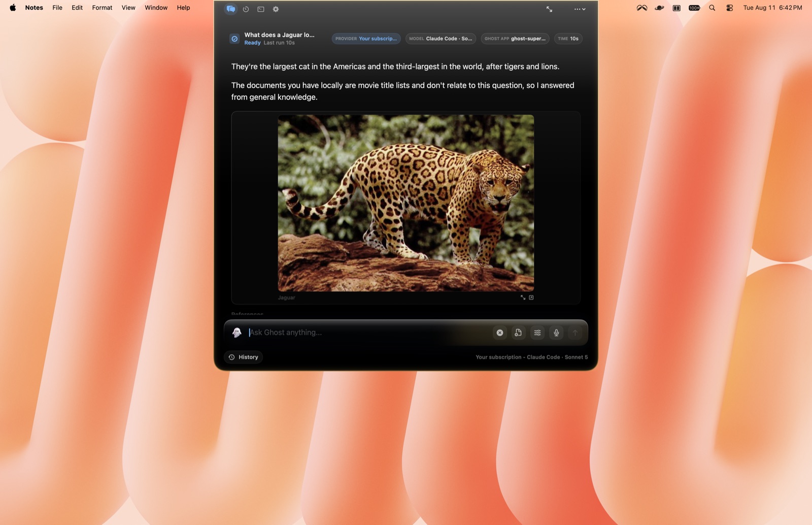Open jaguar image in external window icon

[x=531, y=298]
